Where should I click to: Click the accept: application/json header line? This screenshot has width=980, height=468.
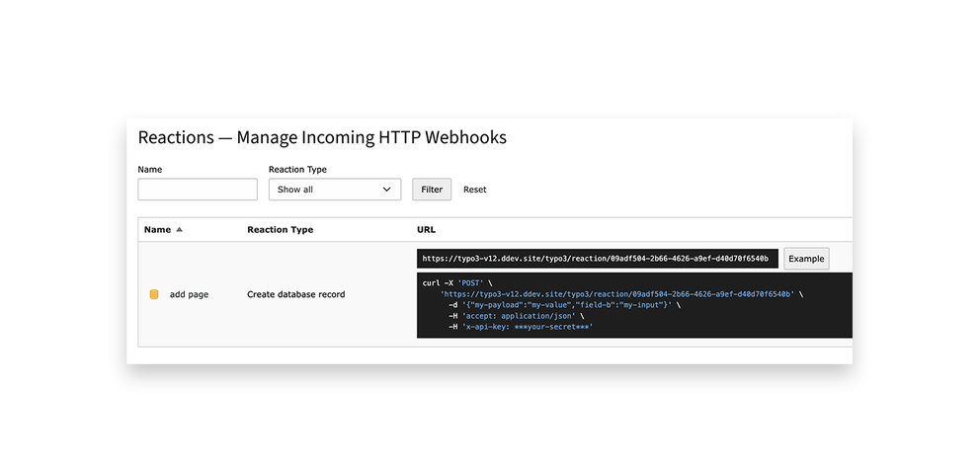[x=517, y=316]
